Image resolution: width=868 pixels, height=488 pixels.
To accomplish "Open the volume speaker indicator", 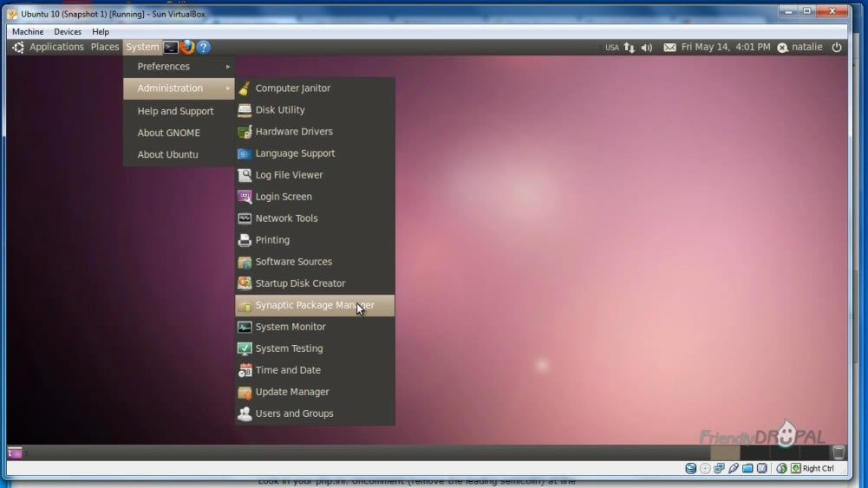I will coord(647,48).
